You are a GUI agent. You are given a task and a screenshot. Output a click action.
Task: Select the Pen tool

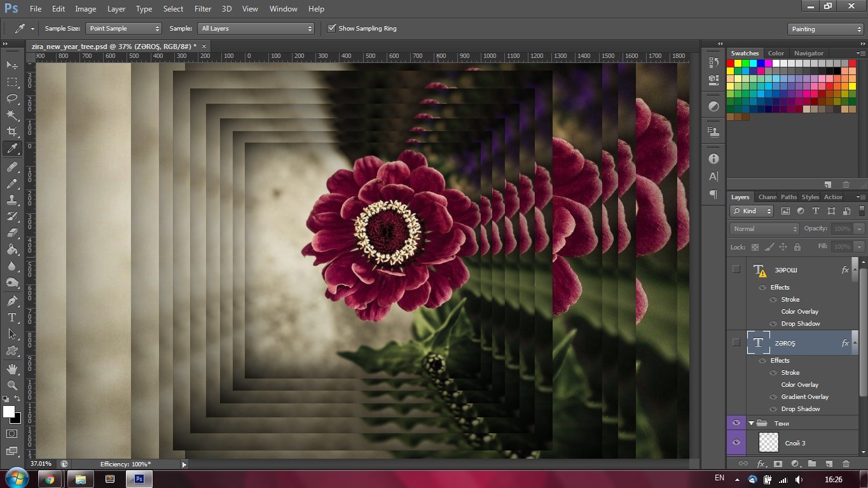pyautogui.click(x=12, y=301)
